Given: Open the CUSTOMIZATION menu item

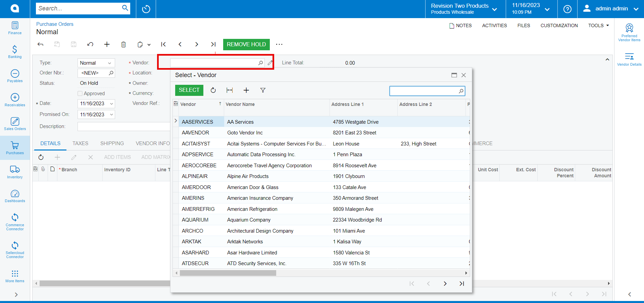Looking at the screenshot, I should click(559, 25).
